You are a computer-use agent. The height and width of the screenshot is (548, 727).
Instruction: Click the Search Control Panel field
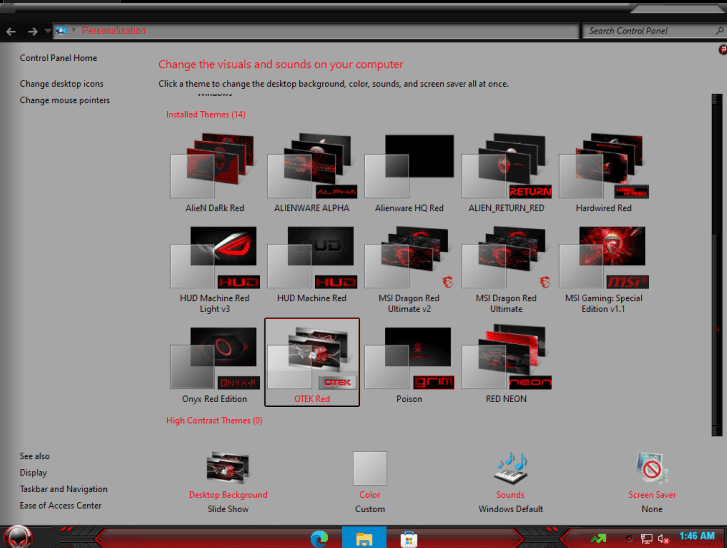[654, 31]
